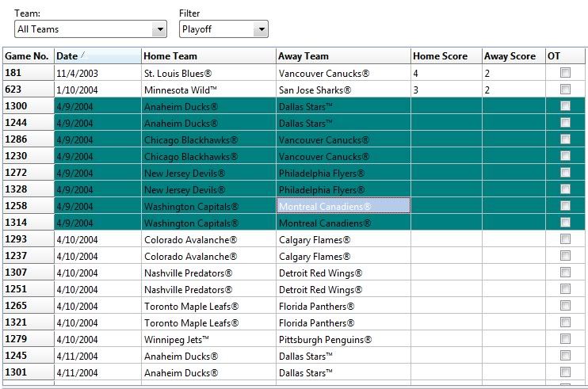
Task: Click the Home Score column header
Action: [445, 56]
